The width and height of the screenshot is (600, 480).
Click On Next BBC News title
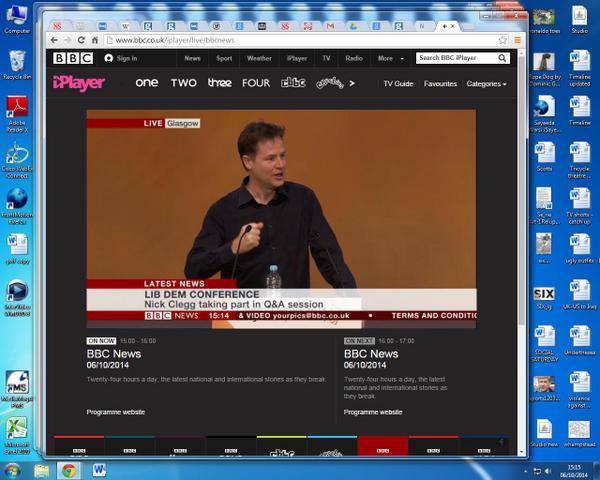[x=371, y=354]
